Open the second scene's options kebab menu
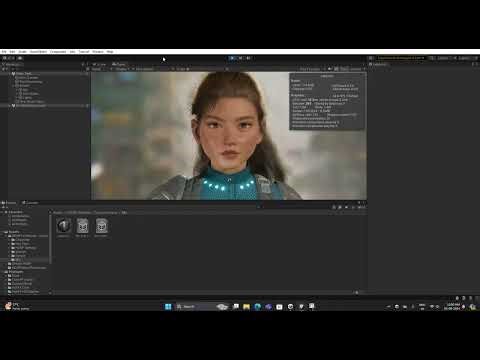 pyautogui.click(x=87, y=106)
